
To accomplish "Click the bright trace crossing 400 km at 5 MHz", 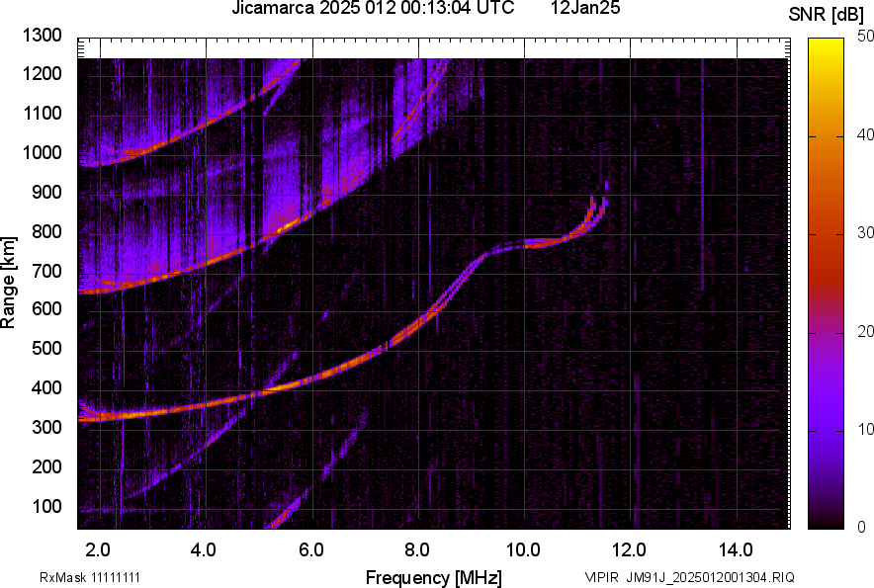I will point(259,392).
